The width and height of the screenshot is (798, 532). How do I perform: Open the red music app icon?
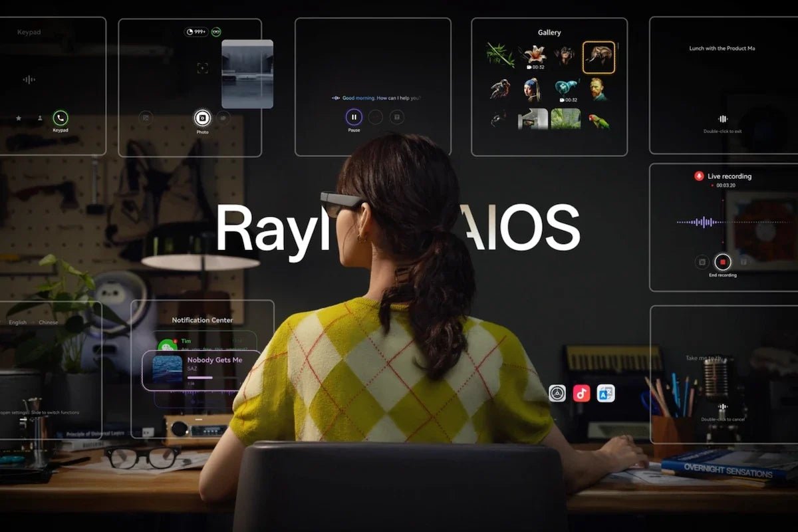click(582, 393)
